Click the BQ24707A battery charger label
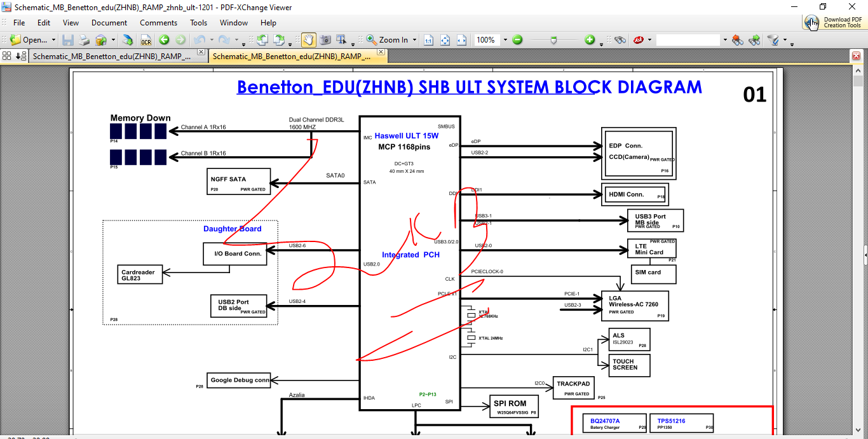Viewport: 868px width, 439px height. [605, 421]
